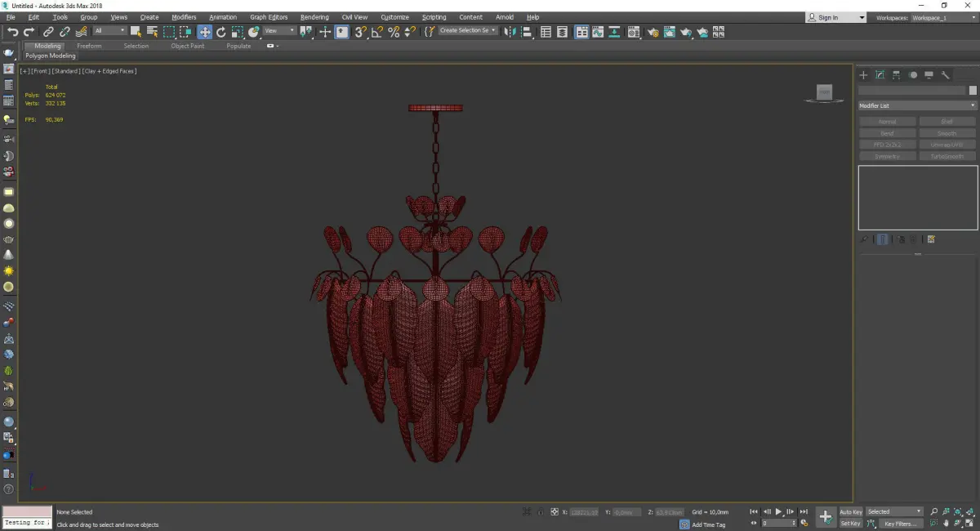This screenshot has width=980, height=531.
Task: Open the Modifiers menu
Action: click(184, 17)
